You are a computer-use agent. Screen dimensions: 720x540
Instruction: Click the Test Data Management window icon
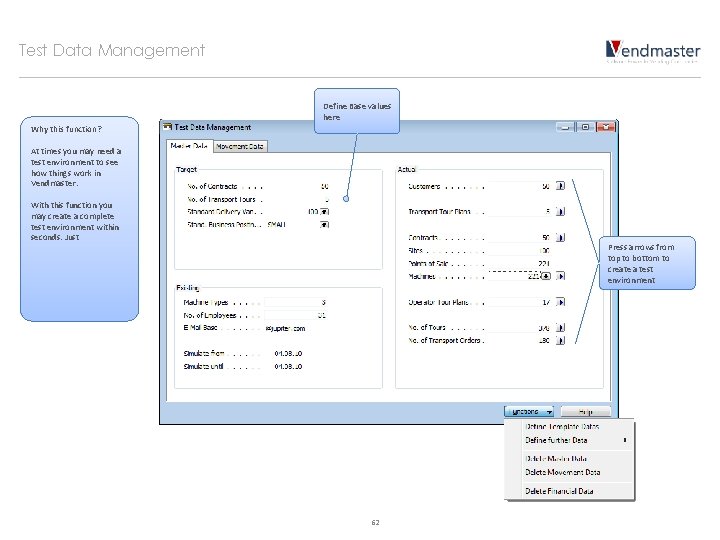click(x=168, y=127)
